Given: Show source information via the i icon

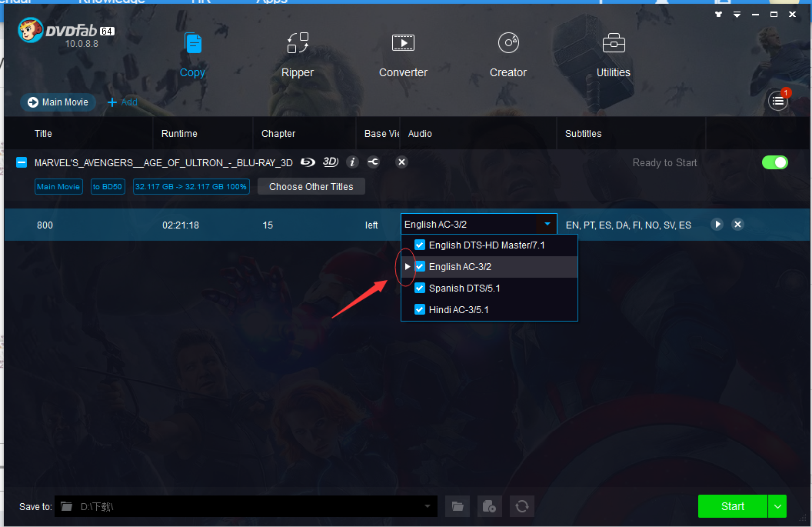Looking at the screenshot, I should 352,162.
